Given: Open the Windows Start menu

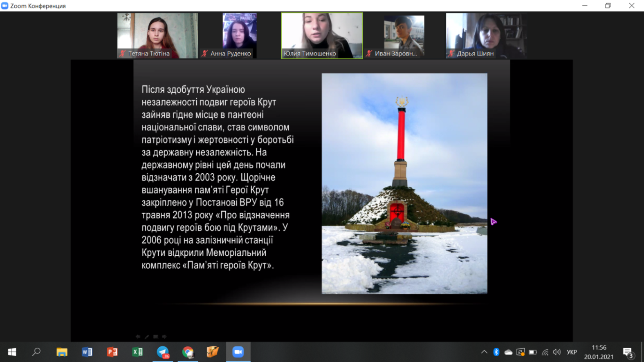Looking at the screenshot, I should point(12,352).
